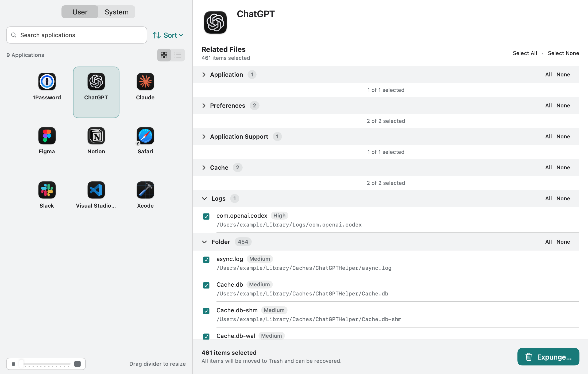Select the Claude app icon
Screen dimensions: 588x374
tap(145, 82)
